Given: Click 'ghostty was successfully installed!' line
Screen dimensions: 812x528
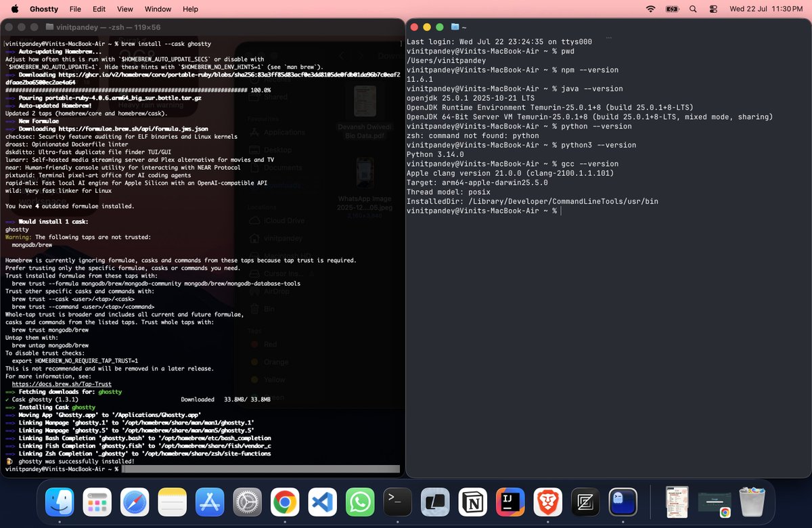Looking at the screenshot, I should pos(70,461).
